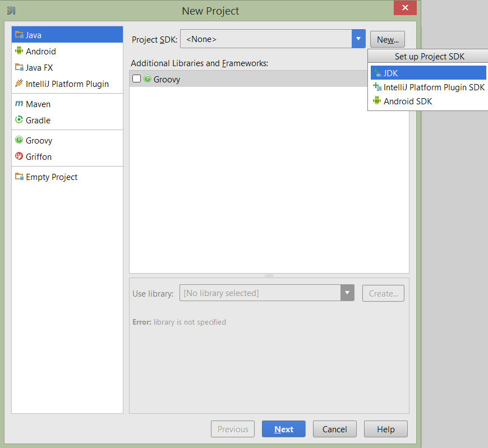Viewport: 488px width, 448px height.
Task: Select Empty Project type
Action: [51, 177]
